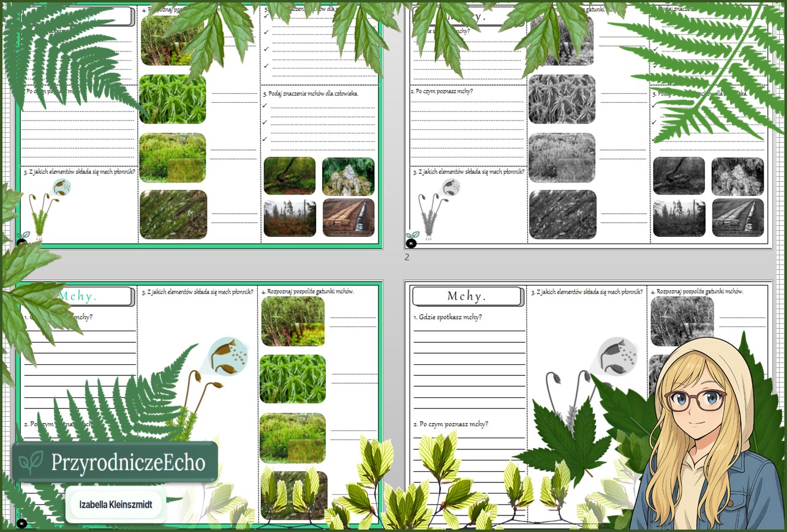Viewport: 787px width, 532px height.
Task: Click the page number 2 between worksheets
Action: 407,257
